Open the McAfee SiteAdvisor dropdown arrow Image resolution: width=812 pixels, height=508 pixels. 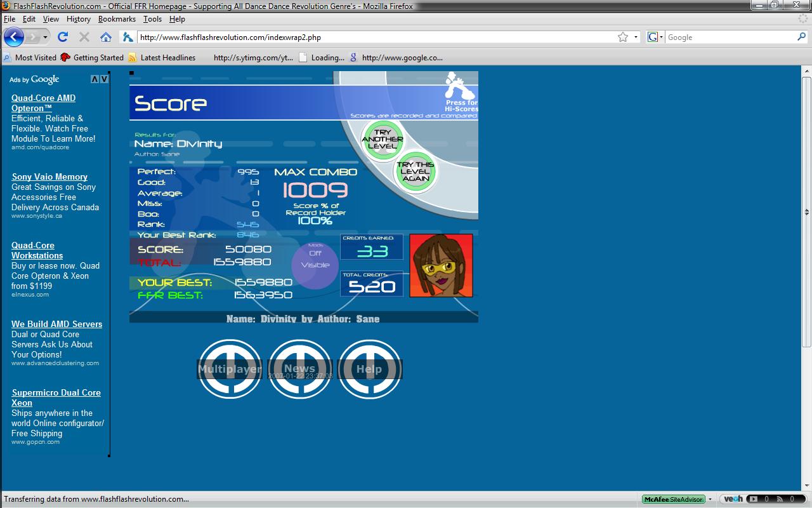710,499
